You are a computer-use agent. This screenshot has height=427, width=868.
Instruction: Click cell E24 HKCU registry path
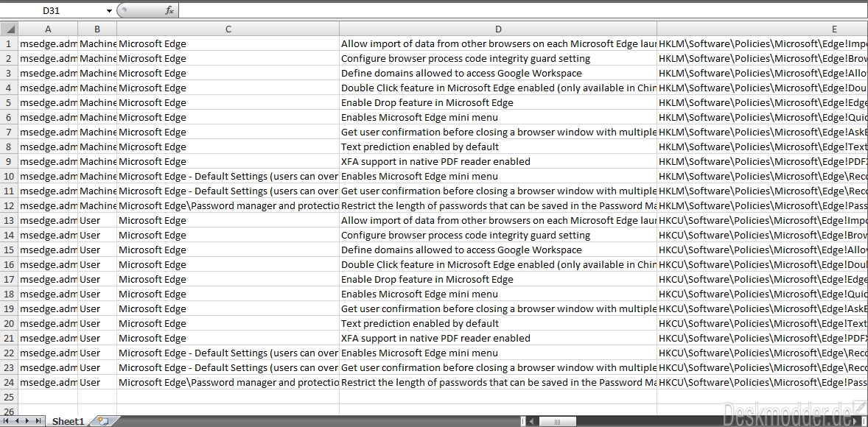click(763, 382)
